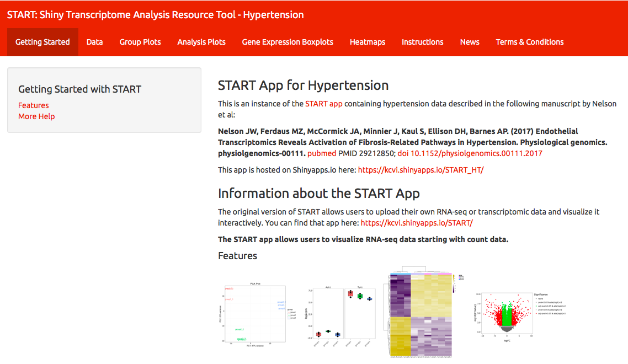The image size is (628, 364).
Task: Open the doi 10.1152/physiolgenomics.00111.2017 link
Action: tap(470, 153)
